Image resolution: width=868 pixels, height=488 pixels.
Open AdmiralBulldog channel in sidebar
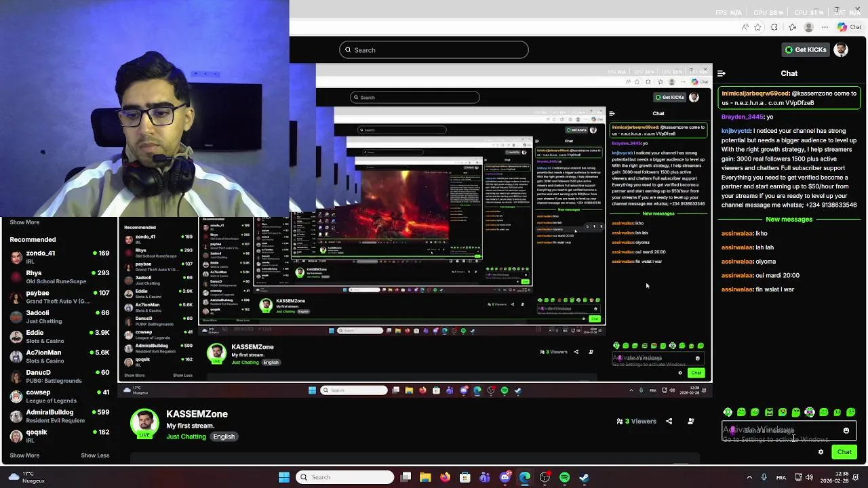click(60, 416)
